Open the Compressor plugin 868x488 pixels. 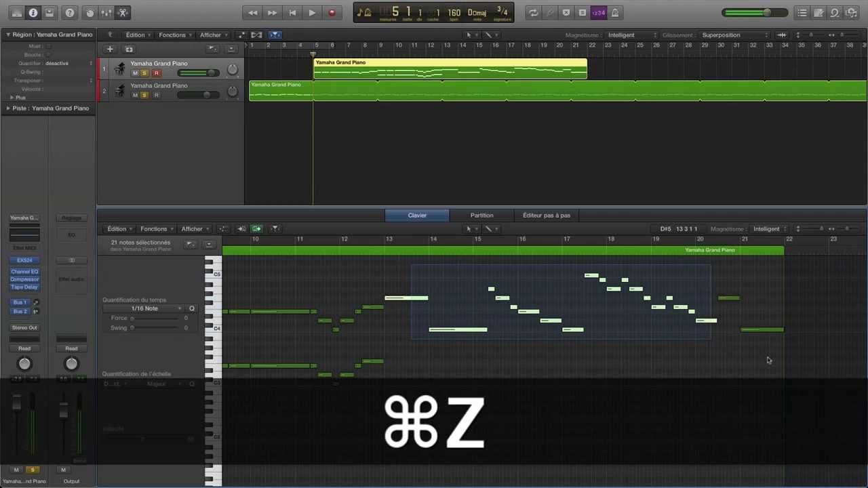tap(24, 279)
